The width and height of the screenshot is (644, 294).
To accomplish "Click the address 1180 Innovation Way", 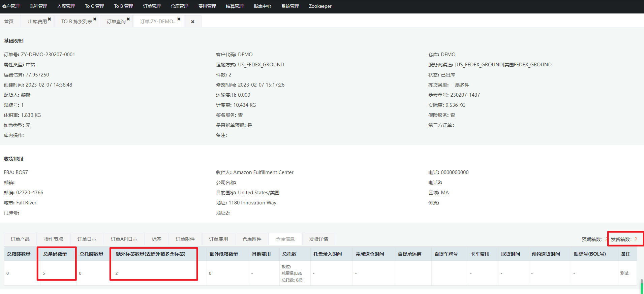I will click(252, 203).
